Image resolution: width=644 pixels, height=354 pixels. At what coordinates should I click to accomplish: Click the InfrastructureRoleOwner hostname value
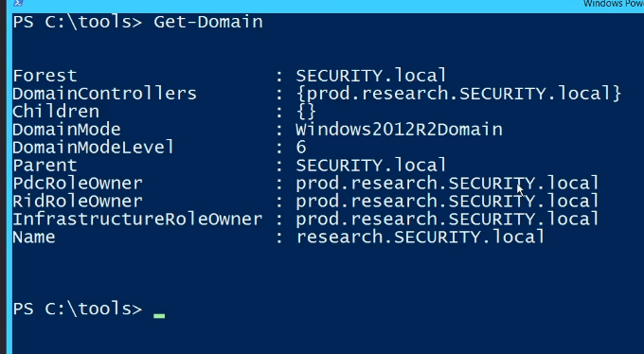[x=447, y=219]
